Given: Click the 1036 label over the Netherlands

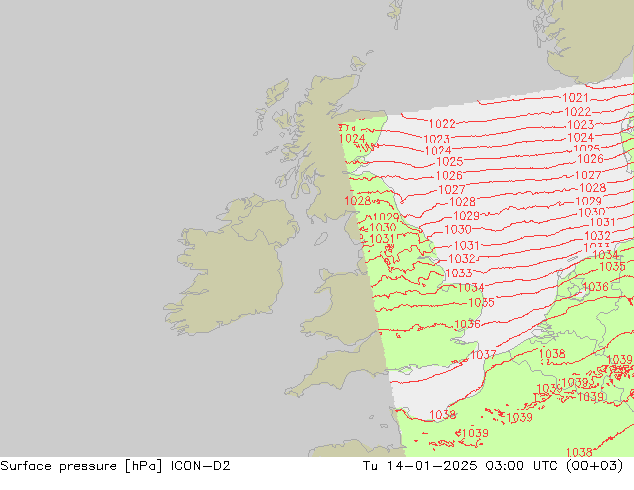Looking at the screenshot, I should click(x=595, y=287).
